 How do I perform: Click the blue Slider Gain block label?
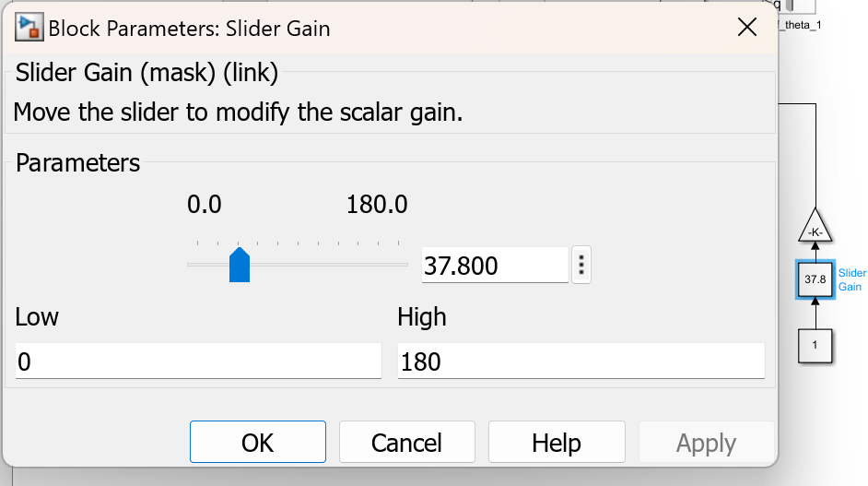click(852, 279)
